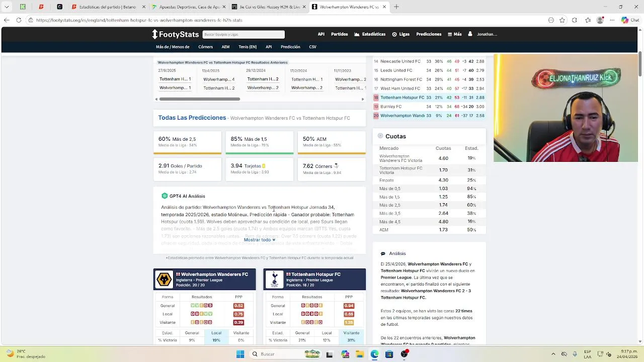Click the GPT4 AI Análisis icon
This screenshot has width=644, height=362.
pos(165,196)
